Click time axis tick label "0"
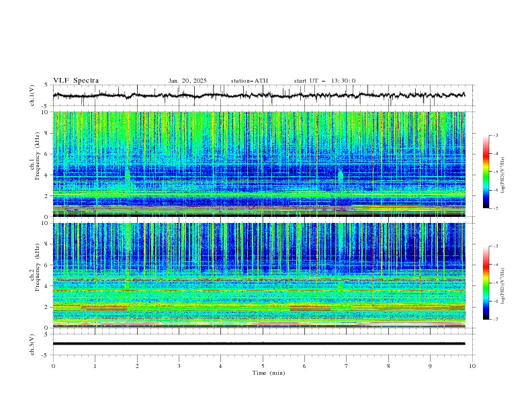The image size is (532, 411). [x=53, y=366]
